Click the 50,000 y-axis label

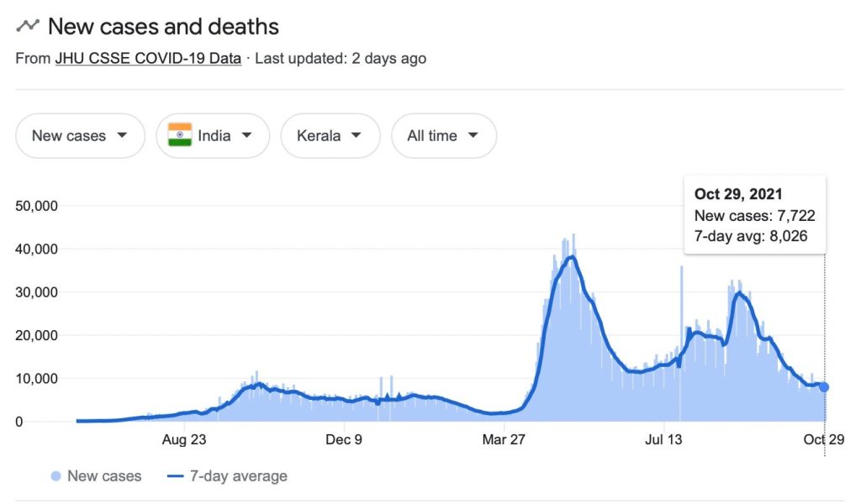[x=42, y=206]
